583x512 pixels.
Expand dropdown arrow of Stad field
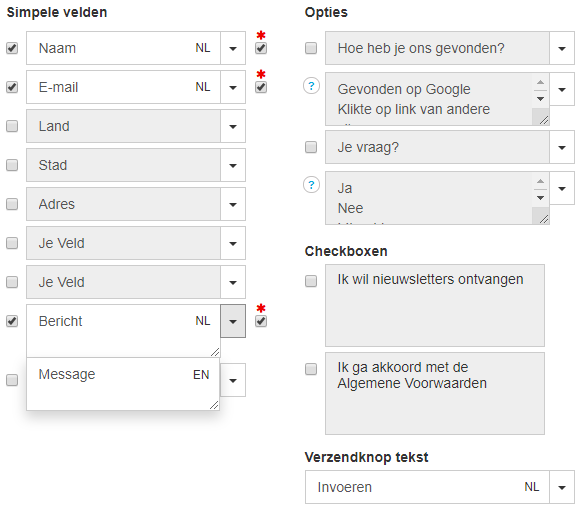coord(233,165)
